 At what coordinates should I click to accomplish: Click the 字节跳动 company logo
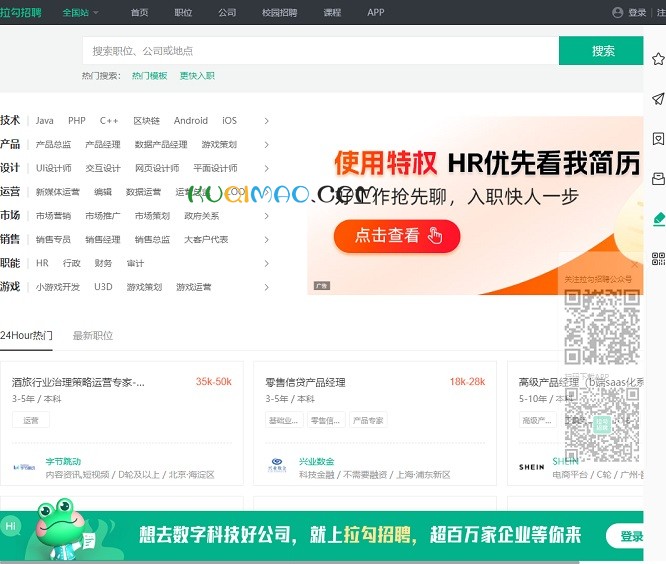tap(24, 468)
